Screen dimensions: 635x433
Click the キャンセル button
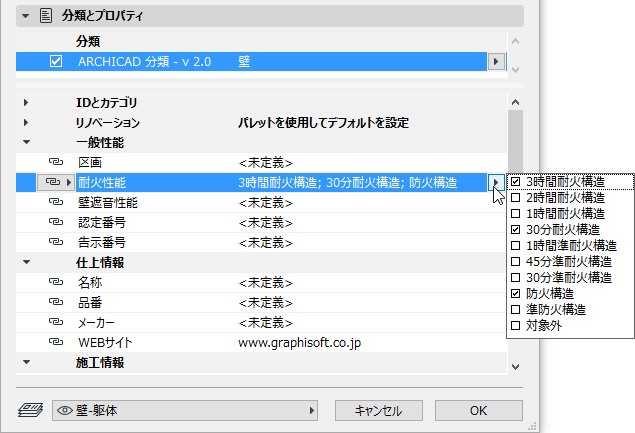379,411
